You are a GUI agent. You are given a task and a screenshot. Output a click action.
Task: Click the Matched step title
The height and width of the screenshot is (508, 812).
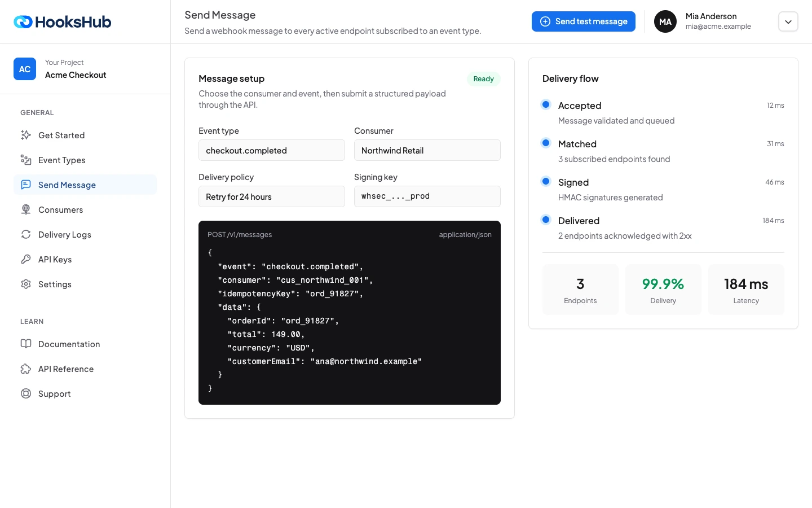pyautogui.click(x=577, y=144)
